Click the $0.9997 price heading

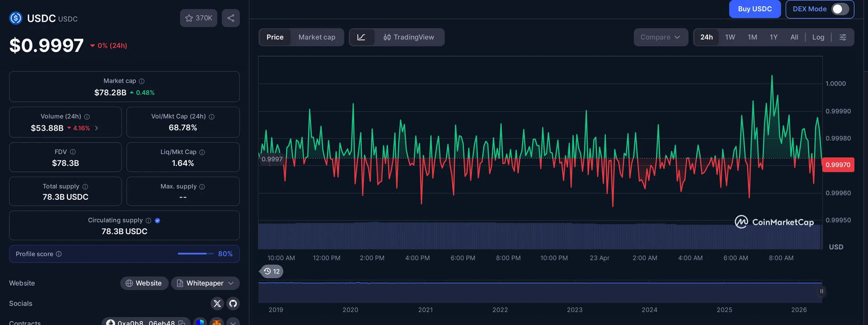point(47,46)
